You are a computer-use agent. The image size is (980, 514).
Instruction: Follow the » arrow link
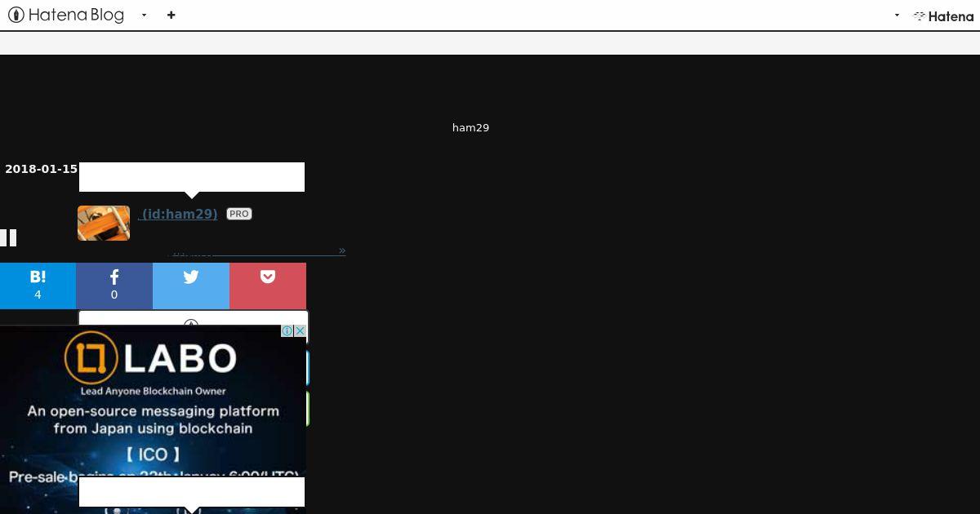342,250
